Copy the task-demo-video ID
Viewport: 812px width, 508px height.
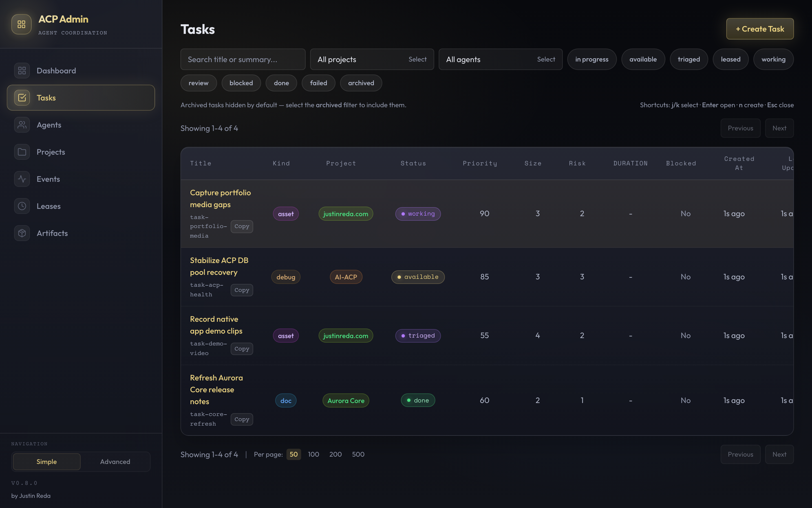[242, 349]
